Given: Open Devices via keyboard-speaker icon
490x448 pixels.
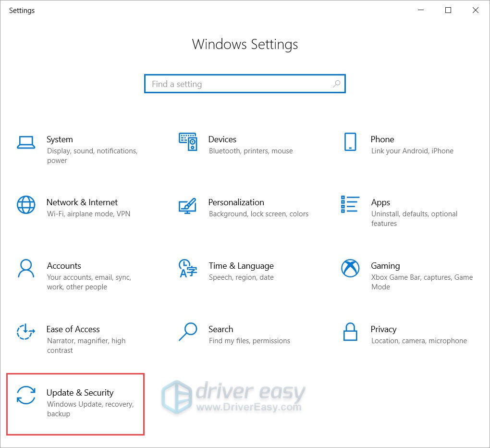Looking at the screenshot, I should (188, 142).
